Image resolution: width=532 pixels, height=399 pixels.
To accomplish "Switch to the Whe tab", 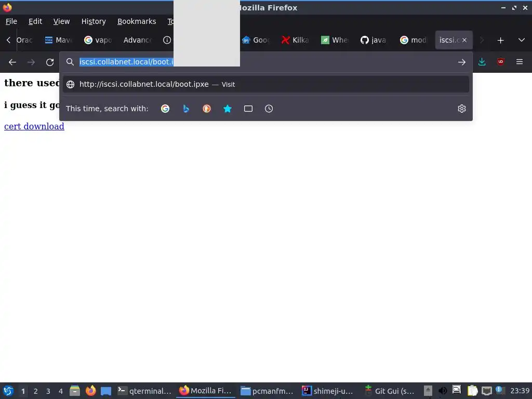I will point(335,40).
